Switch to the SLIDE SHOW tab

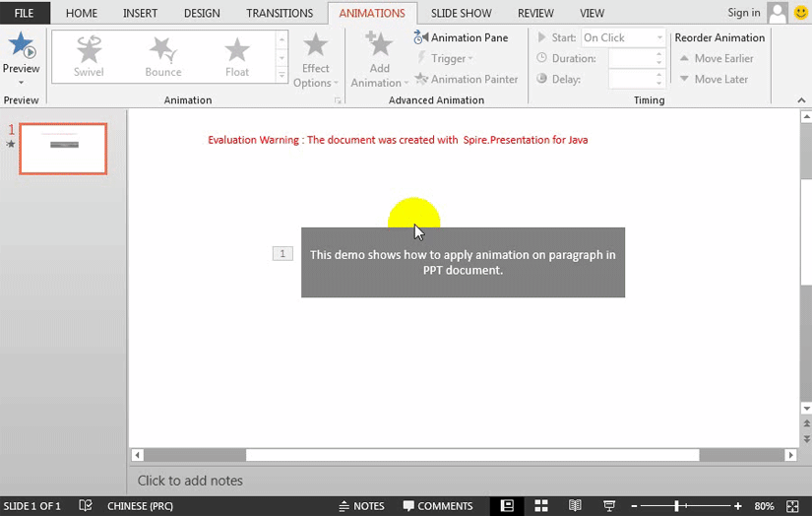[462, 13]
